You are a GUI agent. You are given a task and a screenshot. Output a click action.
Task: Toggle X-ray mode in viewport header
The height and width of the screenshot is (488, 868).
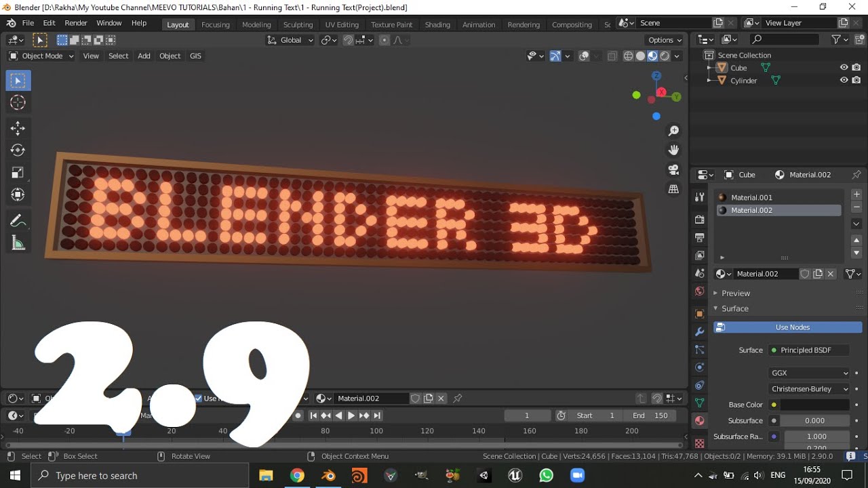[612, 56]
